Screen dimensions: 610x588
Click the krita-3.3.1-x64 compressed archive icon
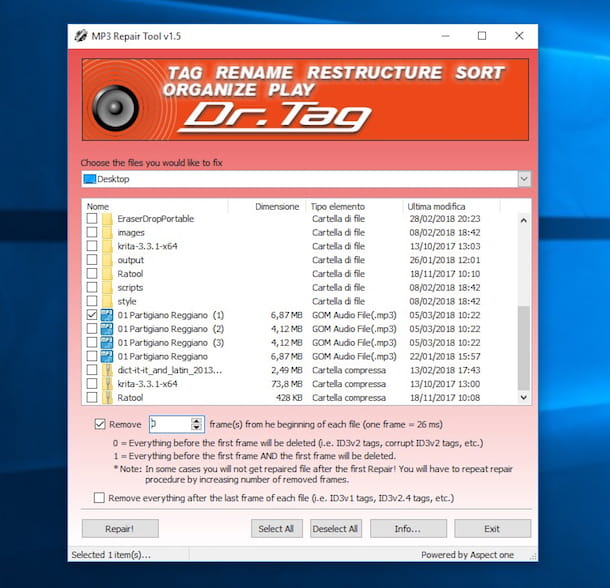[x=107, y=384]
